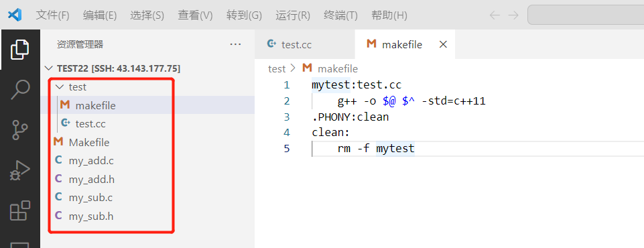The image size is (644, 248).
Task: Open the 帮助(H) menu
Action: coord(389,15)
